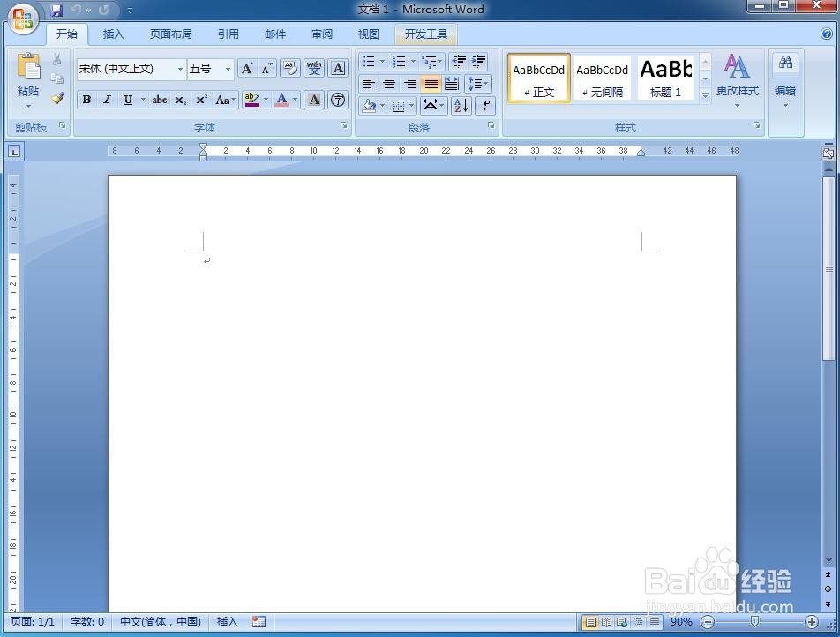Open the Font dialog launcher 字体

click(344, 125)
